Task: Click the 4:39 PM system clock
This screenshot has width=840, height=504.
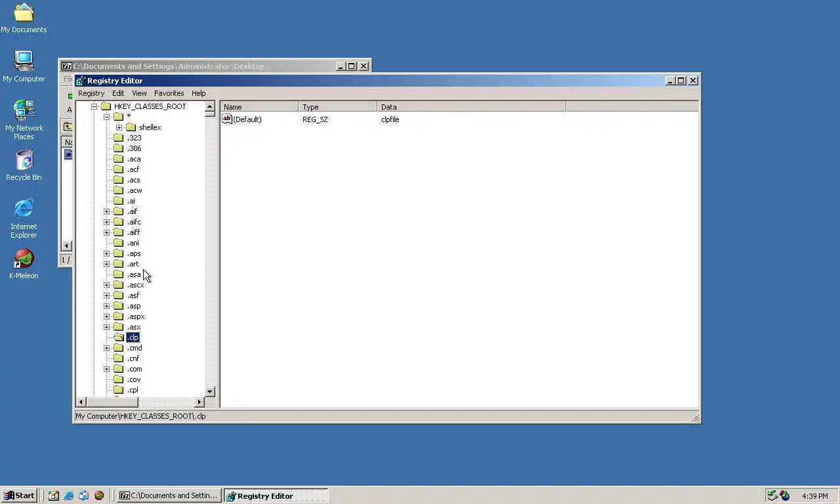Action: [x=814, y=496]
